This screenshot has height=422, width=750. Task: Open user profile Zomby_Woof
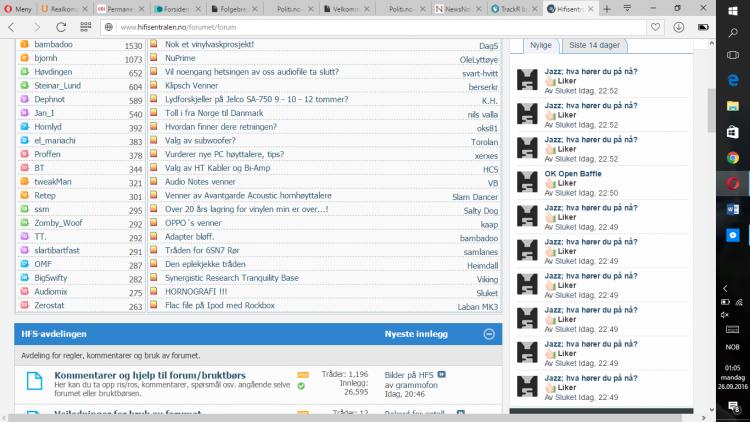[x=58, y=223]
